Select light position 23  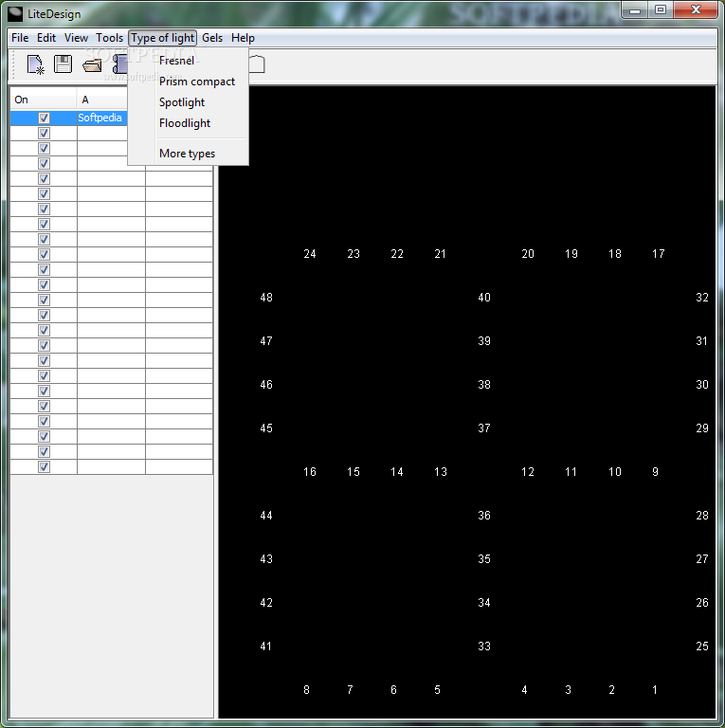(353, 254)
